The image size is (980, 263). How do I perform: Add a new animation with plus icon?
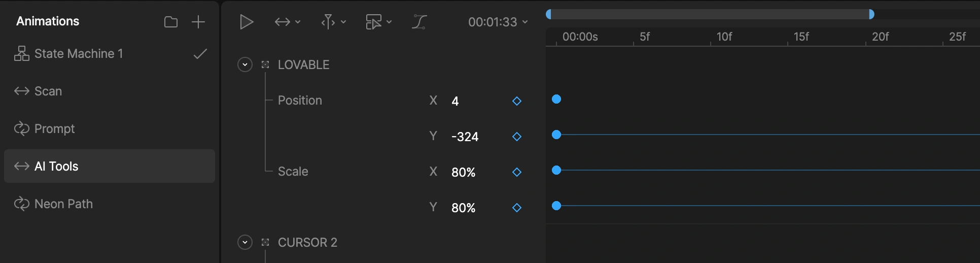(x=198, y=22)
